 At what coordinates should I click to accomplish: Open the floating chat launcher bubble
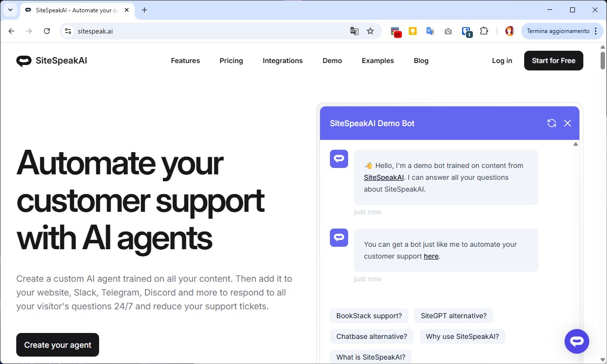click(x=577, y=341)
